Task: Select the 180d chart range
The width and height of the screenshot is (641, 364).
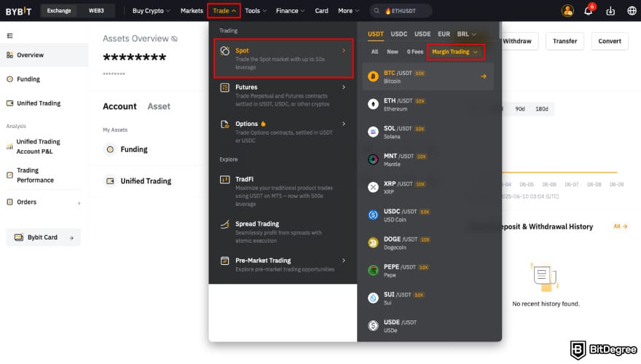Action: (542, 109)
